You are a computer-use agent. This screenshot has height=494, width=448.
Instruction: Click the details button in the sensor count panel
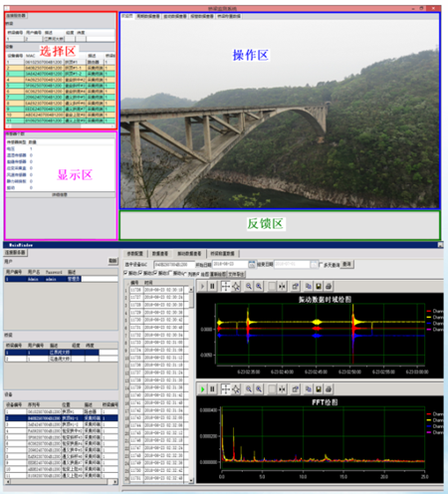(x=60, y=195)
